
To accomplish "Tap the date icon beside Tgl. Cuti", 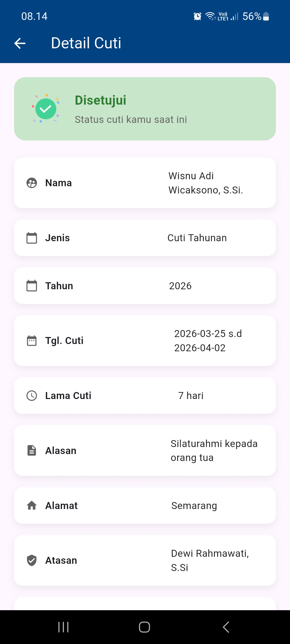I will (x=32, y=341).
